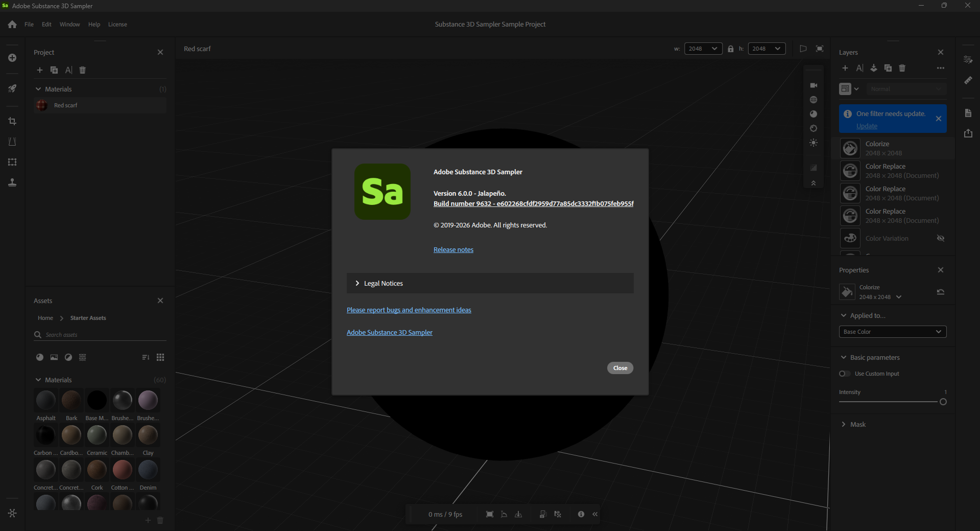Viewport: 980px width, 531px height.
Task: Click Update link in filter notification
Action: point(867,126)
